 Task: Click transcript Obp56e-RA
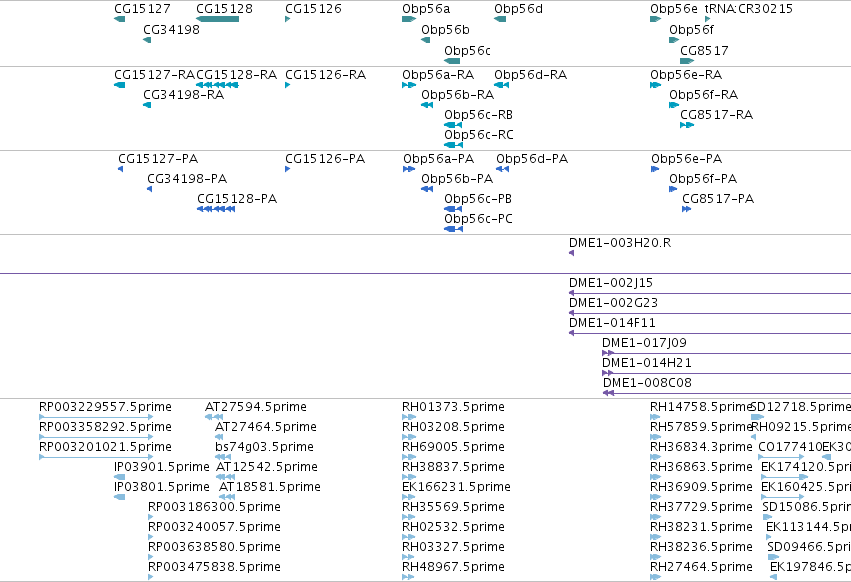pos(686,74)
